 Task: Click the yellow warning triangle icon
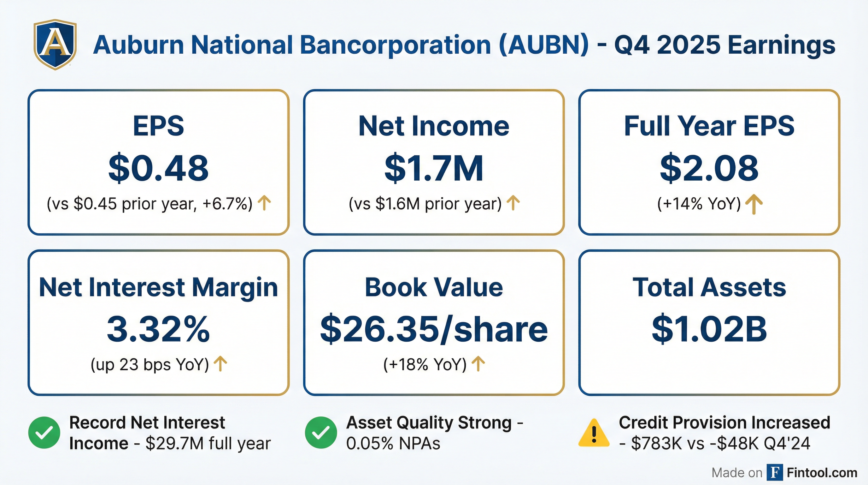click(594, 433)
